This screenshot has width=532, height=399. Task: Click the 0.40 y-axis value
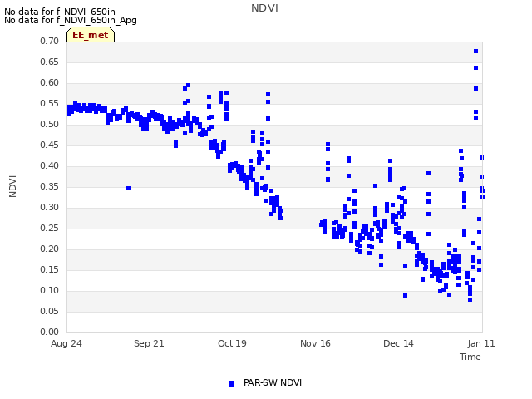click(x=50, y=165)
